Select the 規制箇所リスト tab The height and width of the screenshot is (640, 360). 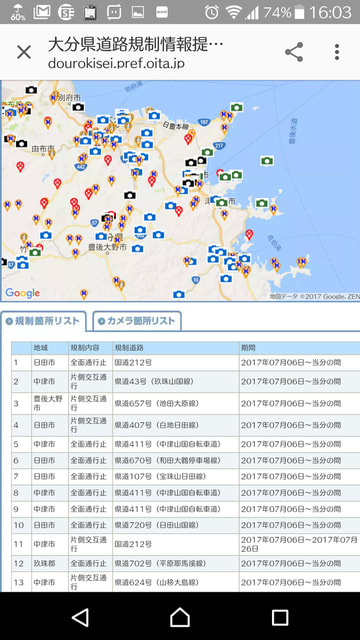43,321
